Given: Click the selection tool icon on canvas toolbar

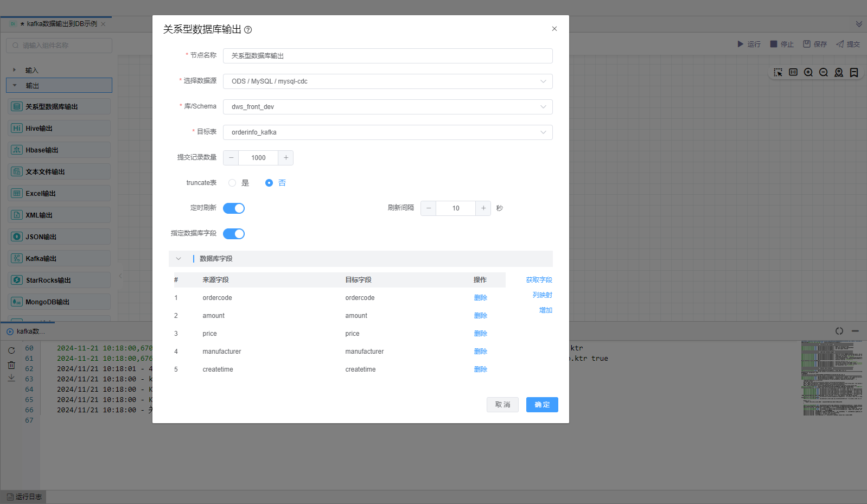Looking at the screenshot, I should 778,73.
